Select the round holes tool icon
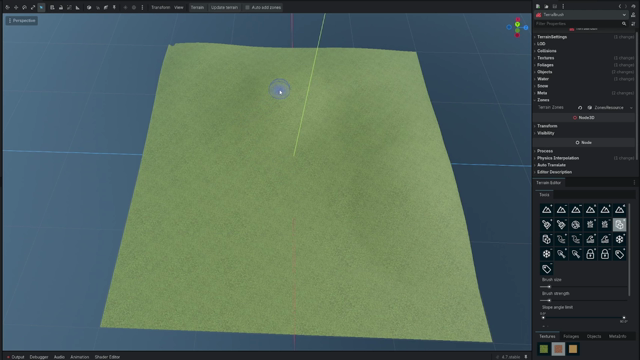The height and width of the screenshot is (360, 640). coord(576,224)
